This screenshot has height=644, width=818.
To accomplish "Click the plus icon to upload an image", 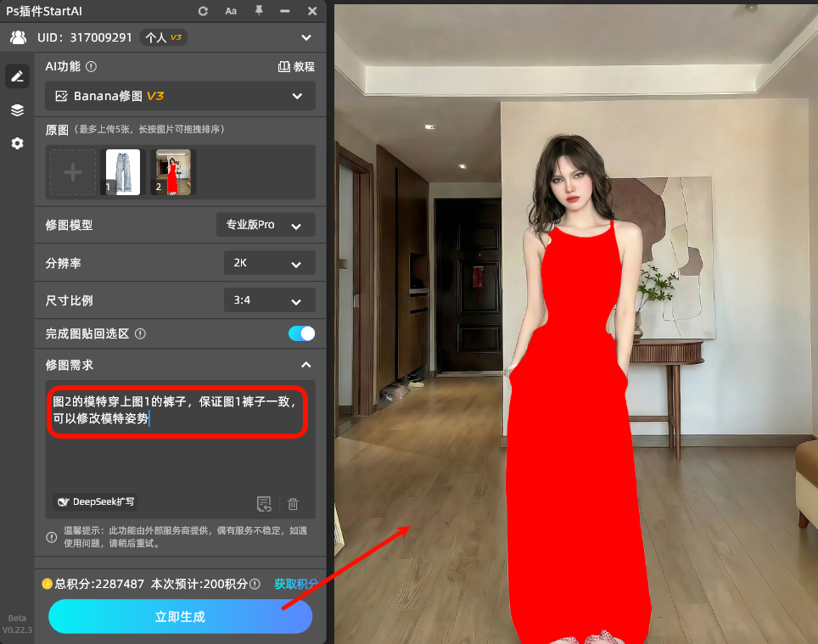I will tap(72, 171).
